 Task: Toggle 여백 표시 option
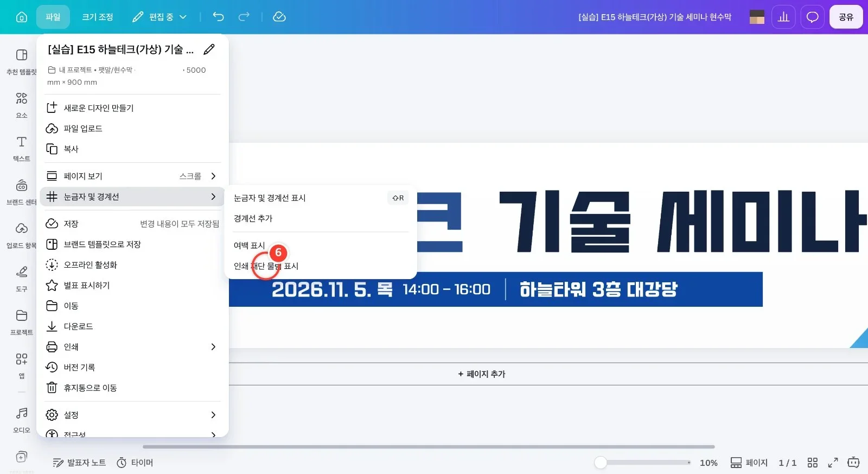pyautogui.click(x=321, y=245)
